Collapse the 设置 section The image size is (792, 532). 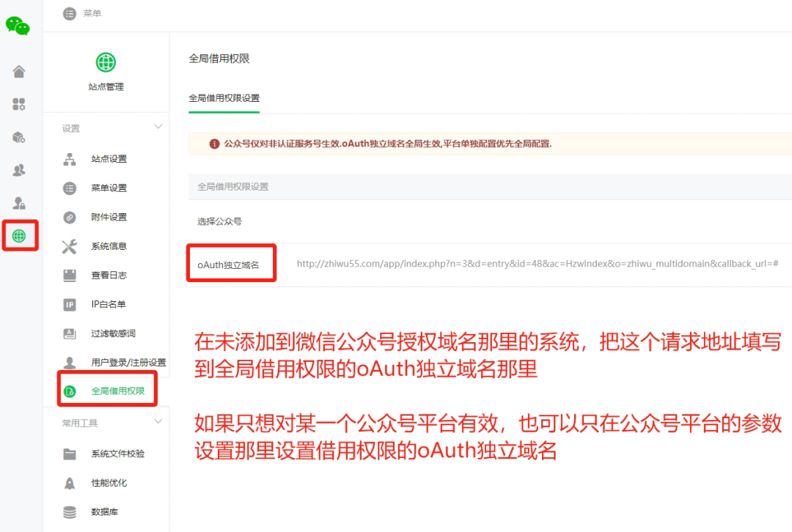coord(158,128)
